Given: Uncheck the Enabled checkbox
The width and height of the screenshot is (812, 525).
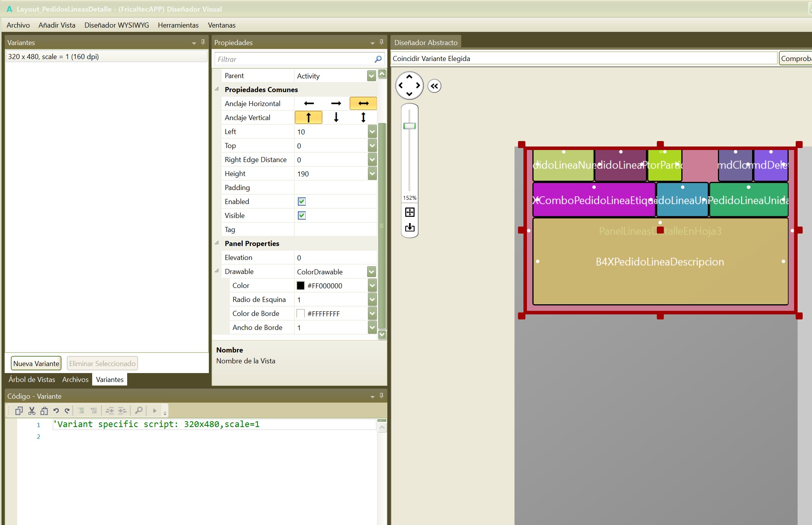Looking at the screenshot, I should (301, 201).
